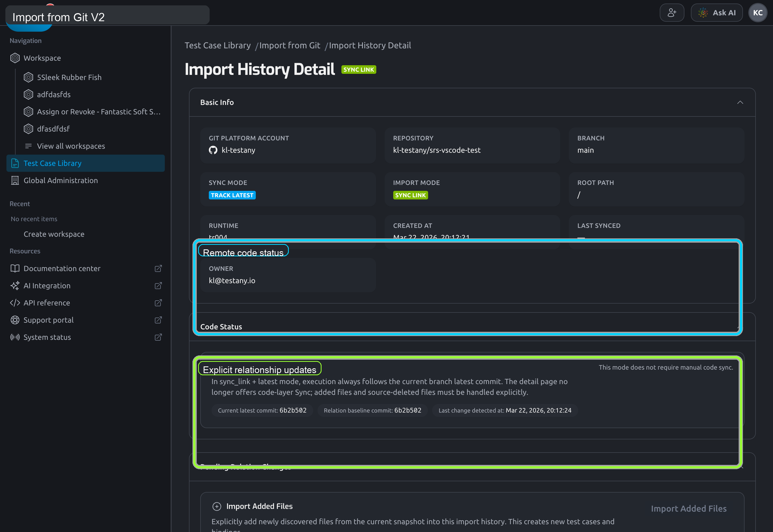Image resolution: width=773 pixels, height=532 pixels.
Task: Click the Global Administration building icon
Action: pos(15,180)
